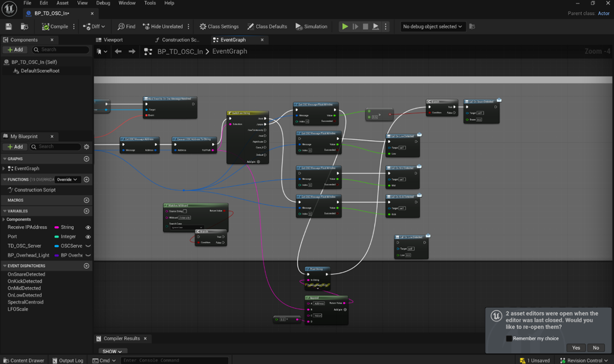The width and height of the screenshot is (614, 364).
Task: Check the Remember my choice checkbox
Action: coord(509,338)
